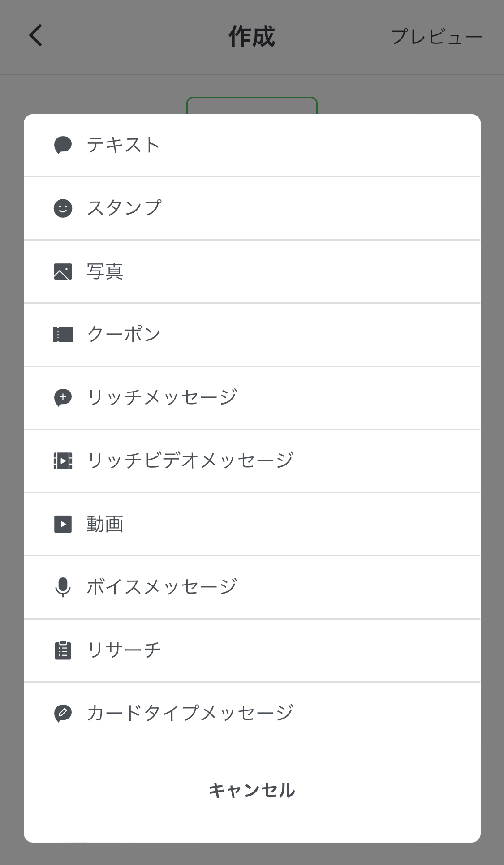Click the voice message microphone icon
This screenshot has height=865, width=504.
(63, 587)
